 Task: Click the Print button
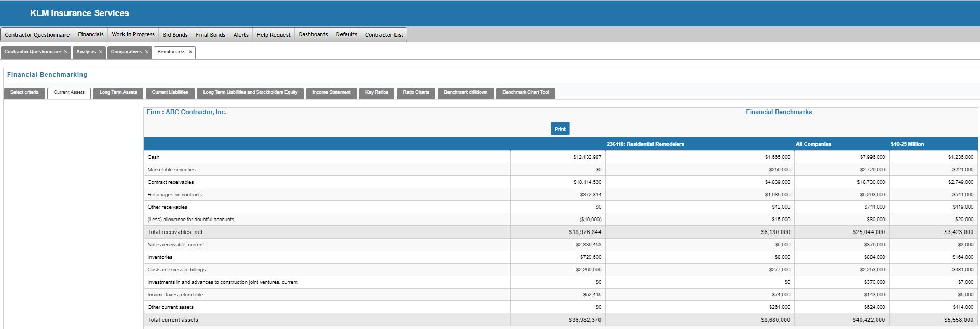pyautogui.click(x=560, y=129)
